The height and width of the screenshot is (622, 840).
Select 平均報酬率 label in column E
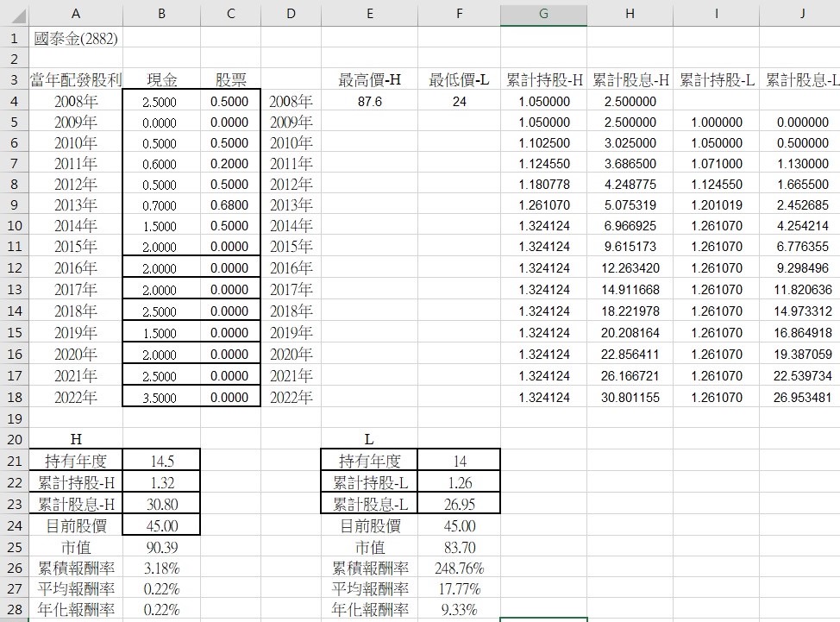click(370, 588)
